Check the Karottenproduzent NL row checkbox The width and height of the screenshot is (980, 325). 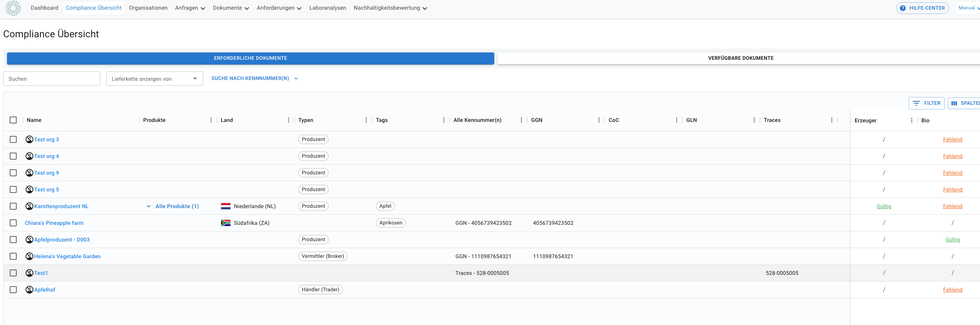(x=13, y=206)
